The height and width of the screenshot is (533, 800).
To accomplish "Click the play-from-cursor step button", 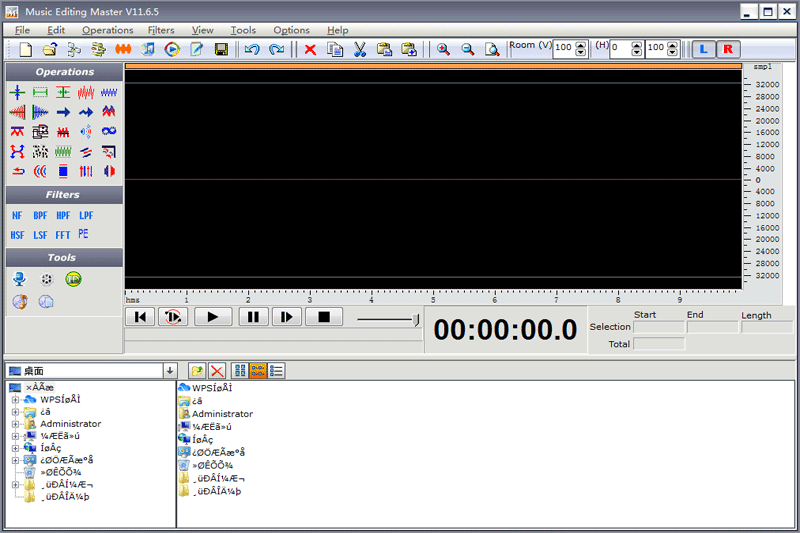I will 287,317.
